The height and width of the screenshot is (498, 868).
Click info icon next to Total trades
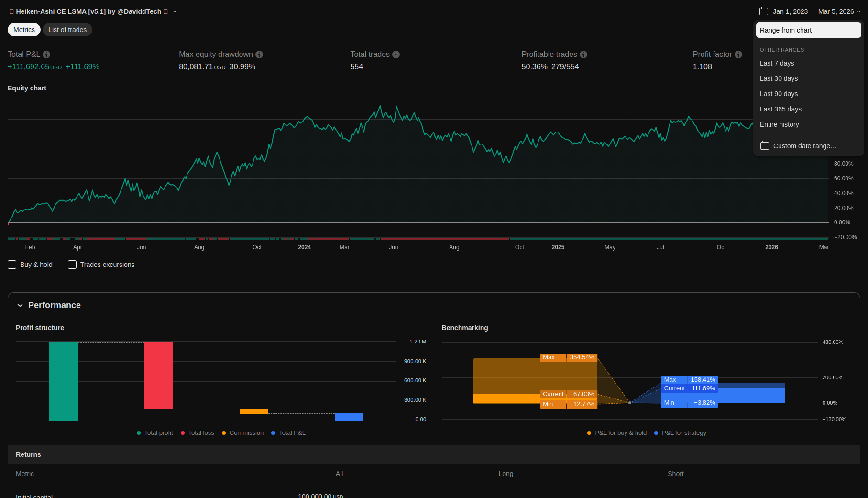396,55
